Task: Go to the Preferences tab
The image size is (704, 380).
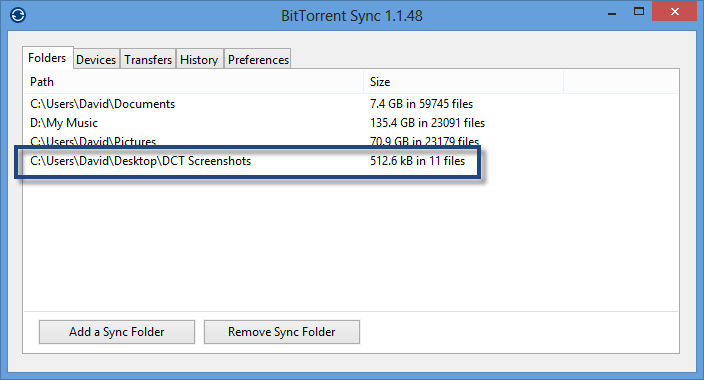Action: [x=258, y=59]
